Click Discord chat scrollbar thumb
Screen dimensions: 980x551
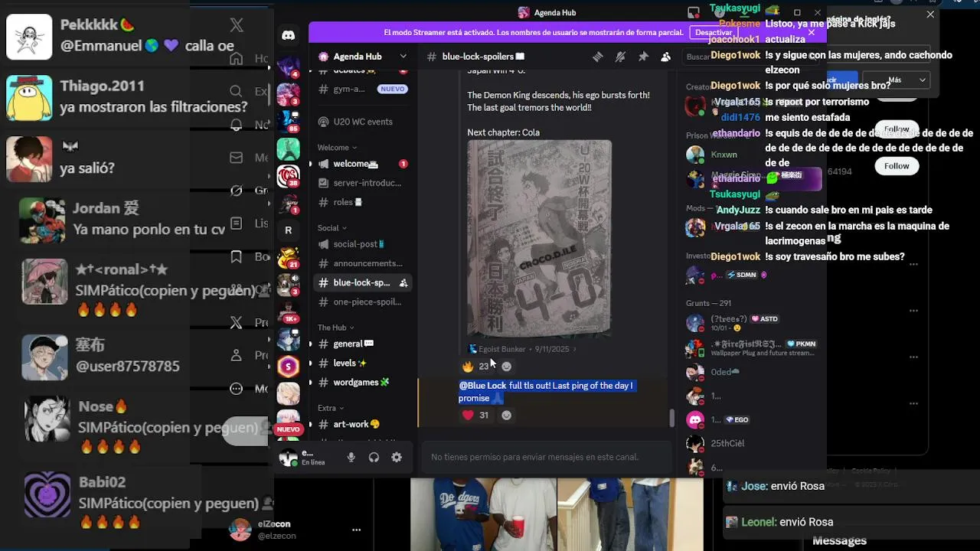(672, 418)
